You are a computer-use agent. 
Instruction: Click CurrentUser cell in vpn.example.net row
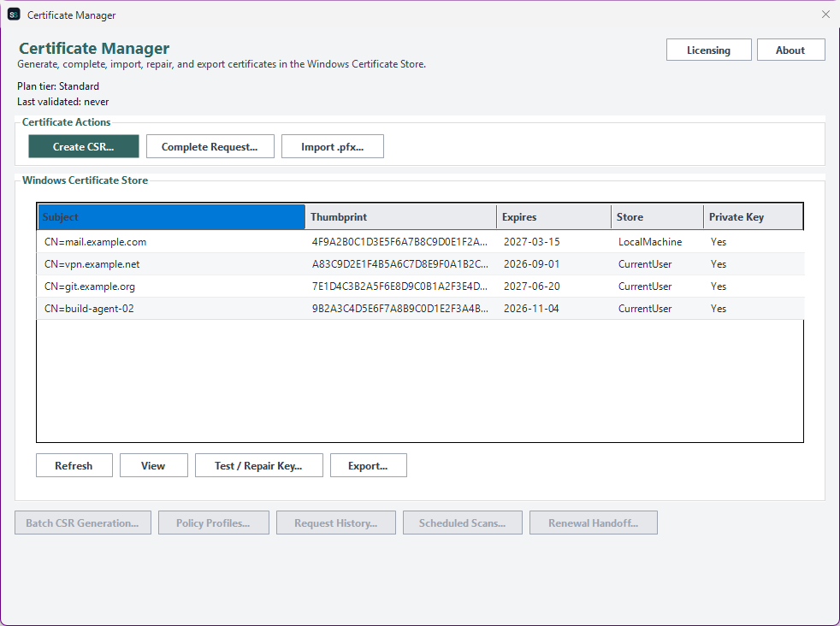click(x=645, y=264)
